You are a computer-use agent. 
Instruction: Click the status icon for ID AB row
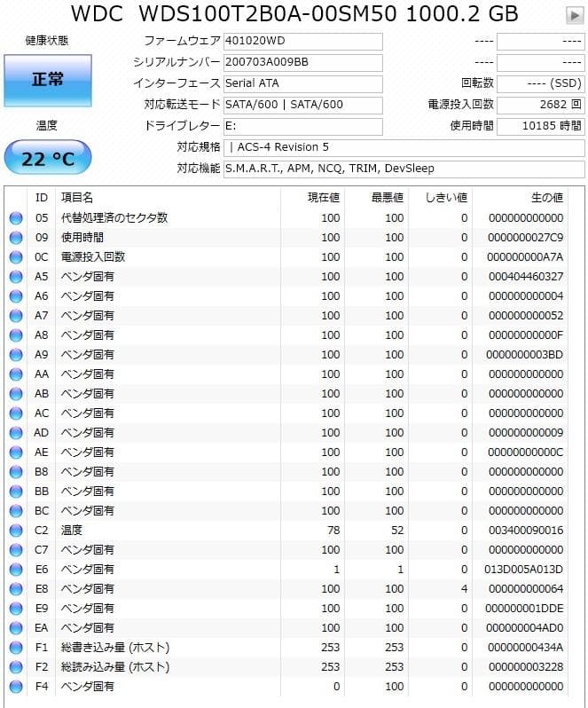(x=16, y=394)
